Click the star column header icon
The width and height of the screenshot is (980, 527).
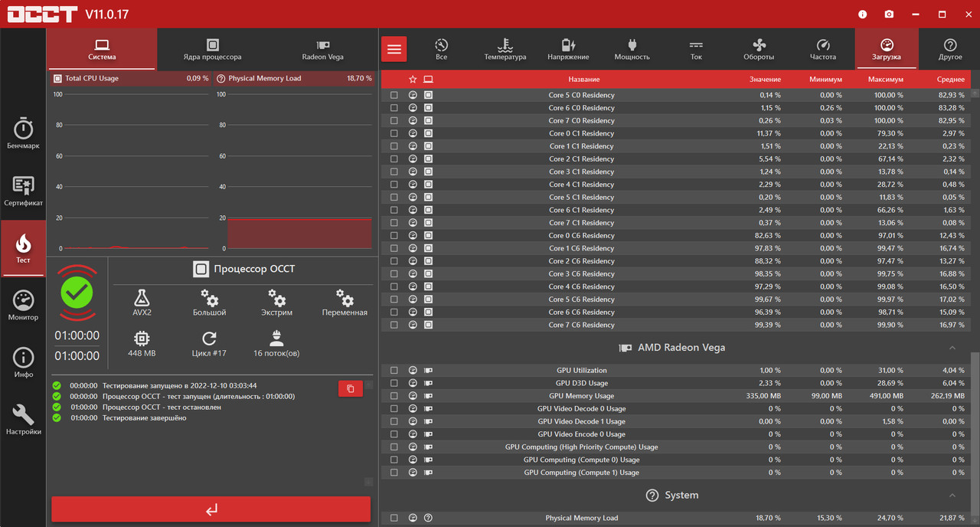(413, 79)
